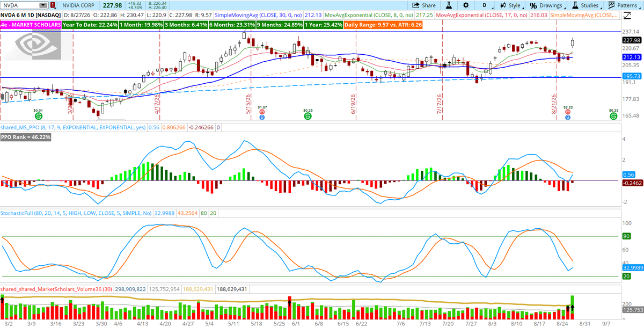Image resolution: width=644 pixels, height=327 pixels.
Task: Click the blue conference call icon under $1.87
Action: click(261, 118)
